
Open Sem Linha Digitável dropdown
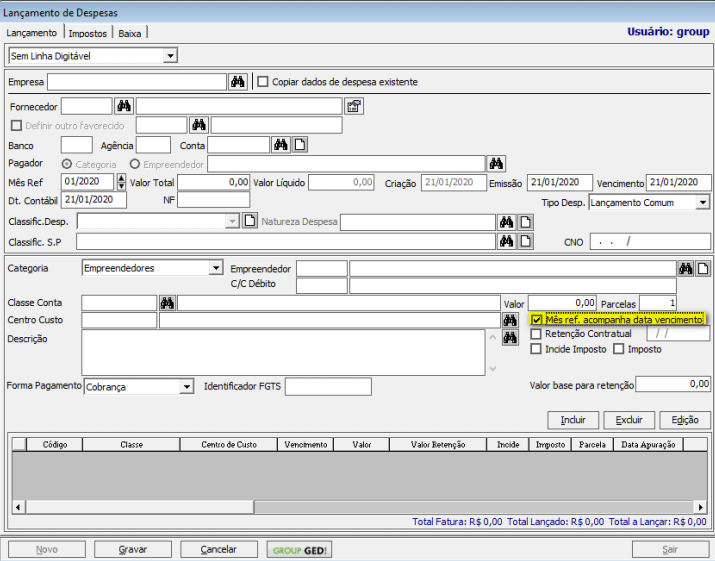pos(170,56)
